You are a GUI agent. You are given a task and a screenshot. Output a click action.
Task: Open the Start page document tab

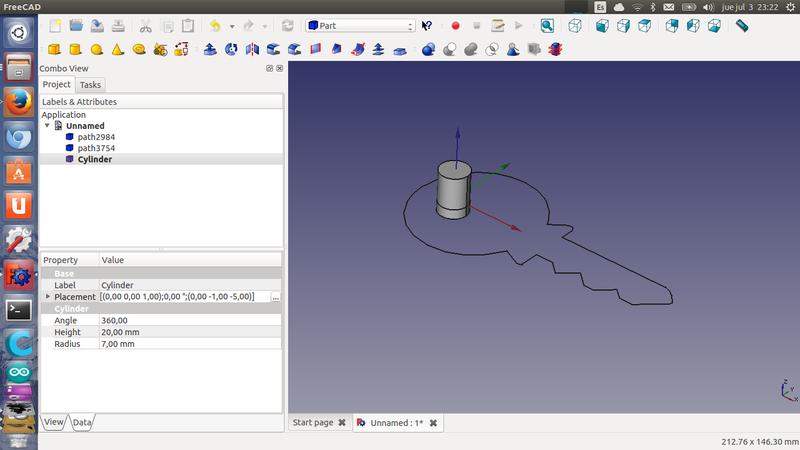tap(312, 423)
